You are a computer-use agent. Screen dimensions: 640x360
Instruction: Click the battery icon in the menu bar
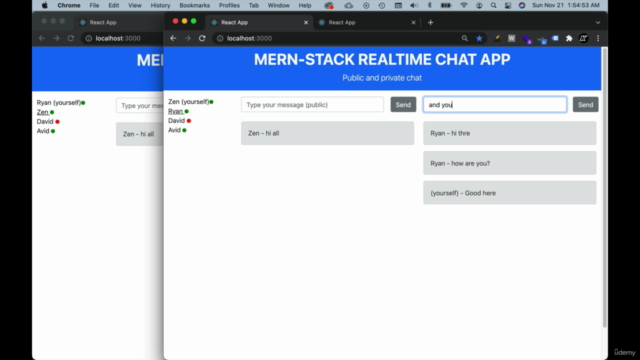point(446,5)
